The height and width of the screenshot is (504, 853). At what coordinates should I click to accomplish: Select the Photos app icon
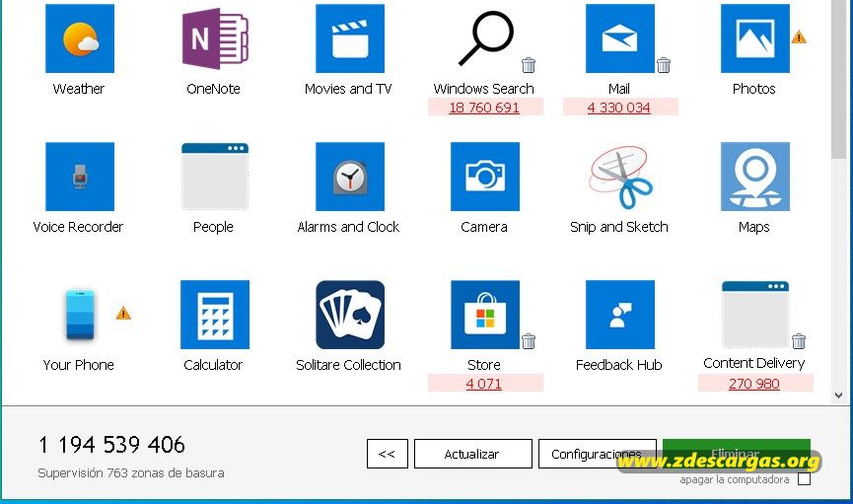tap(755, 38)
